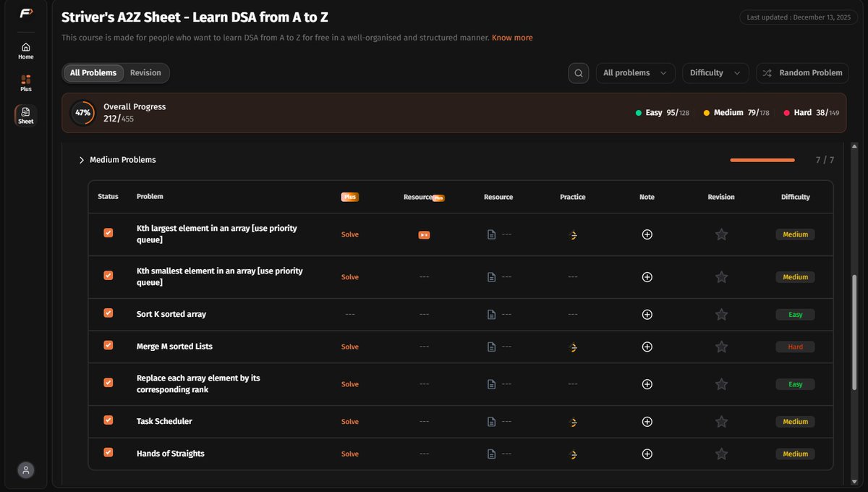Screen dimensions: 868x492
Task: Click the Random Problem button
Action: (x=803, y=73)
